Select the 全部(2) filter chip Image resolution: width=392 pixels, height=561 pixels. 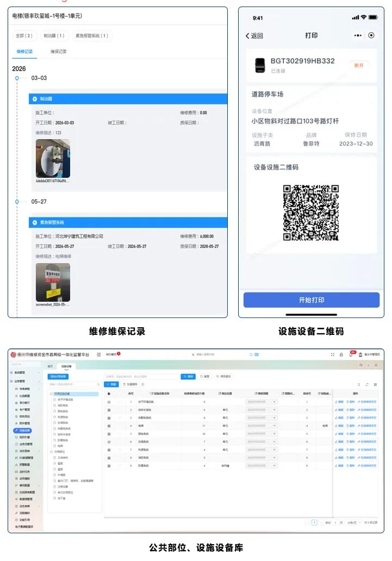[24, 36]
